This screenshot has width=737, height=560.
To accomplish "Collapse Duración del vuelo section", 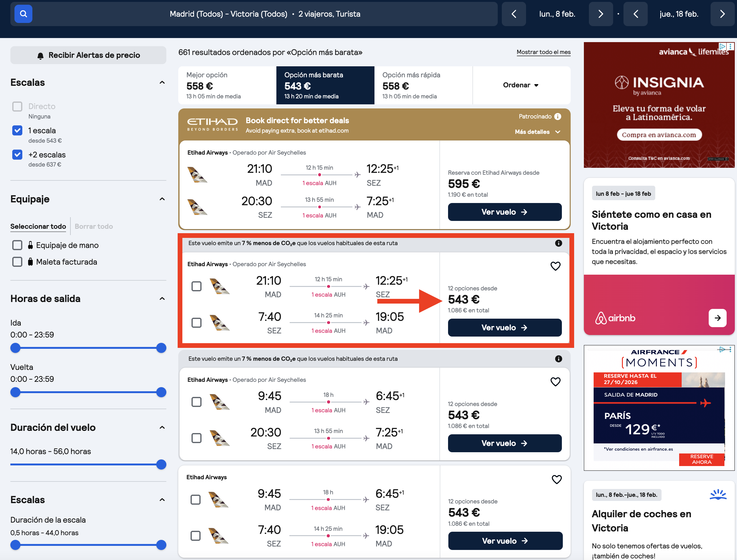I will (x=162, y=427).
